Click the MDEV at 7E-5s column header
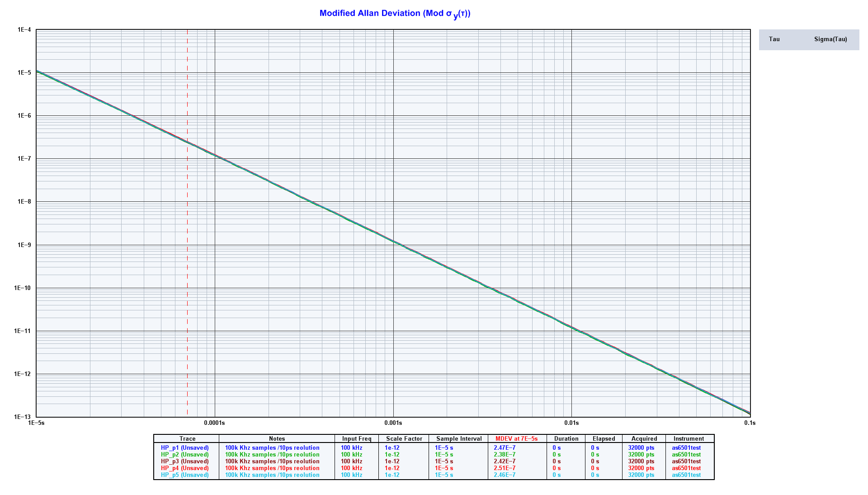This screenshot has height=495, width=868. click(516, 439)
